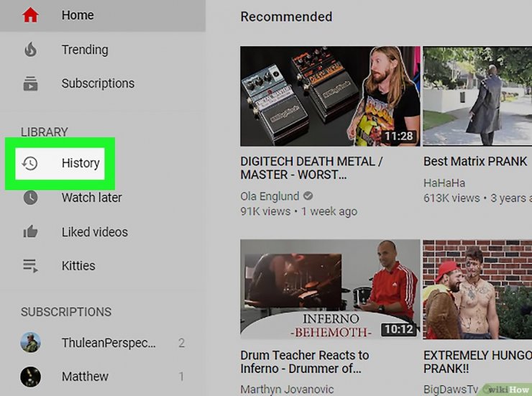Click the 11:28 duration badge
Image resolution: width=532 pixels, height=396 pixels.
click(399, 137)
